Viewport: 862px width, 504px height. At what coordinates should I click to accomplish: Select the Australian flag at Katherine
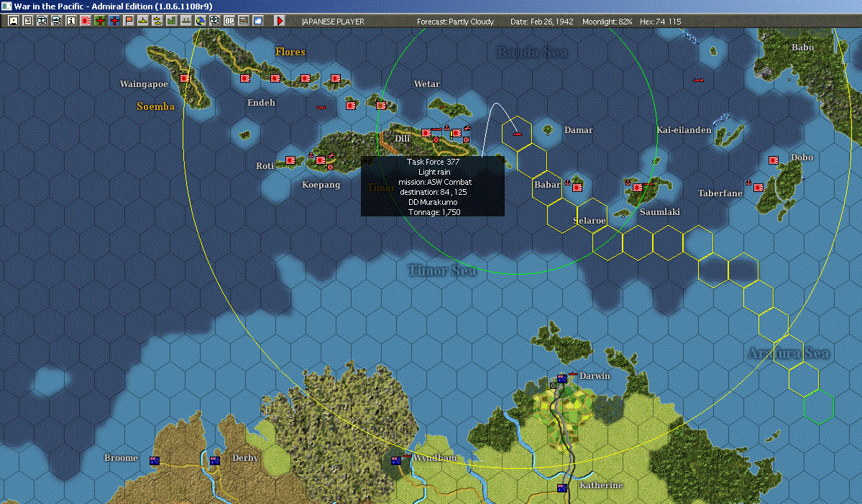[x=561, y=487]
